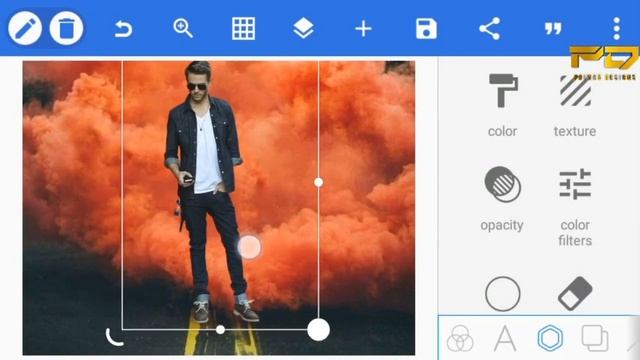Click the curved rotate handle
Viewport: 640px width, 360px height.
tap(114, 337)
